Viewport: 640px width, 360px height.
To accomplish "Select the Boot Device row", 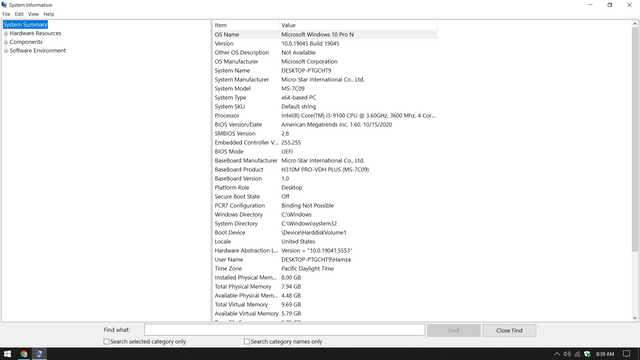I will tap(325, 233).
